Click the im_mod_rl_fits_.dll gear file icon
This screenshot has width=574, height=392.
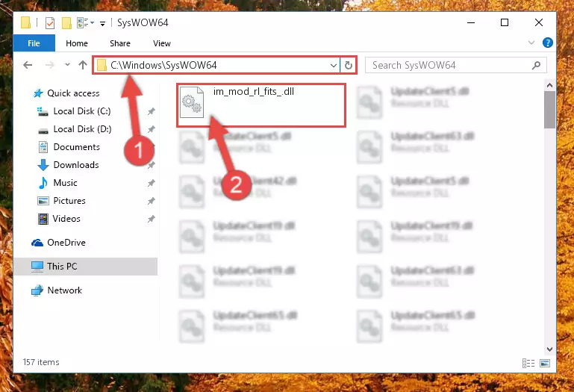(191, 102)
